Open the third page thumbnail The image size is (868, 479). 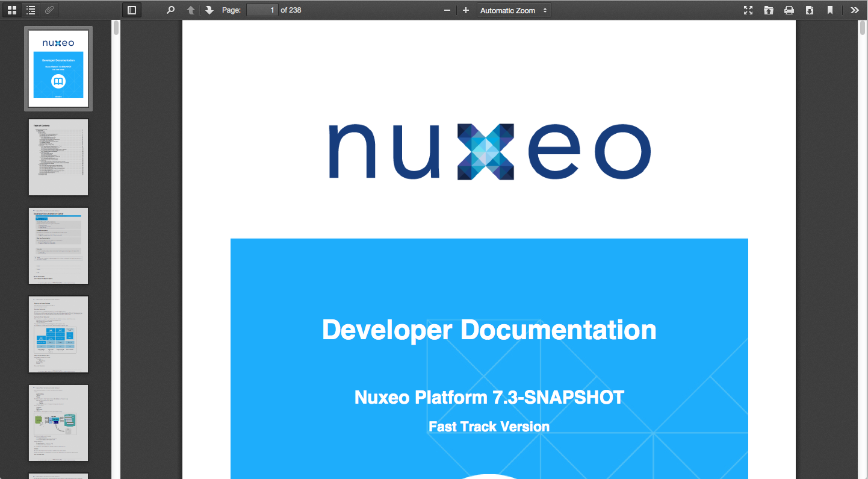pos(58,246)
